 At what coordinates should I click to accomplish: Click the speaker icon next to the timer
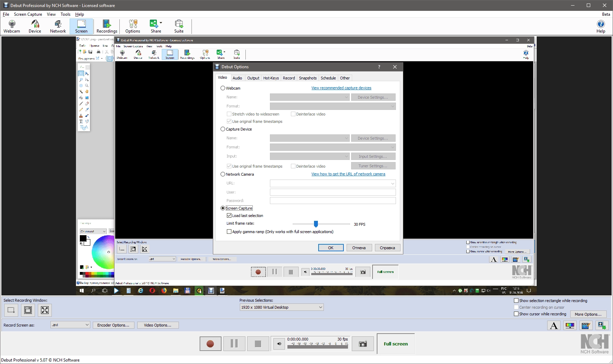point(279,344)
